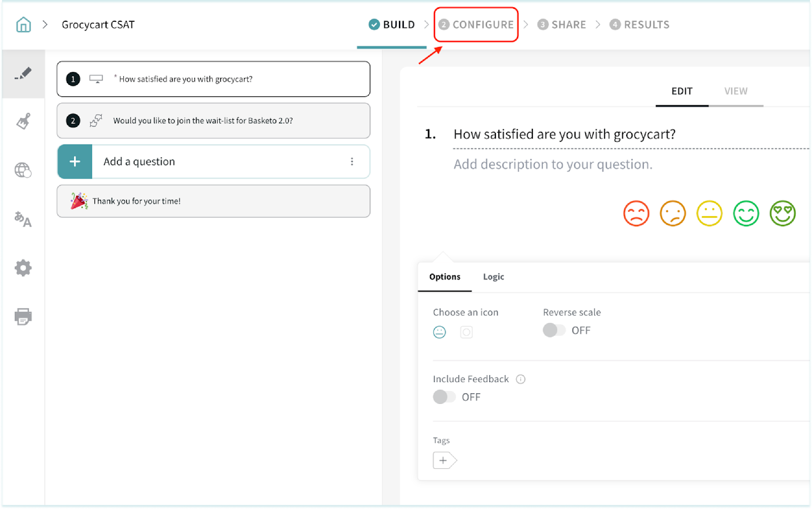Open the paint brush design icon in sidebar
Viewport: 812px width, 509px height.
tap(23, 121)
